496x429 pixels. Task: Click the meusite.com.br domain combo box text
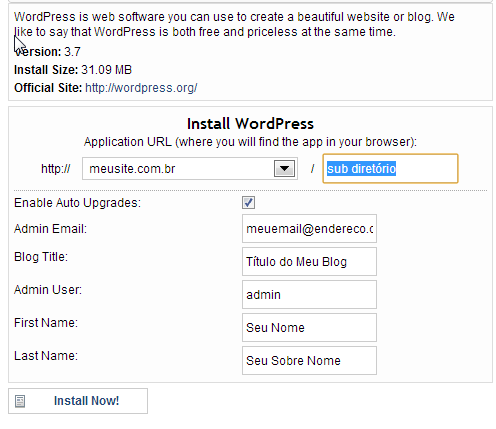coord(132,169)
